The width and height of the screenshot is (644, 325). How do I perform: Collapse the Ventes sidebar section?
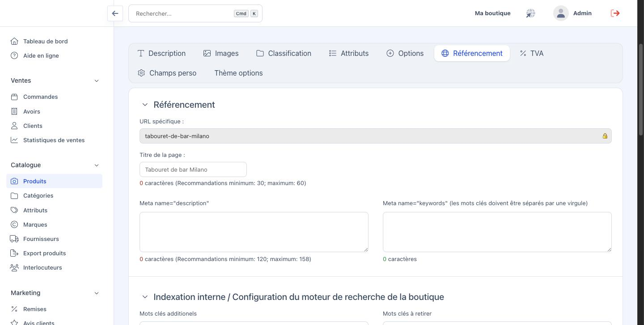tap(97, 80)
